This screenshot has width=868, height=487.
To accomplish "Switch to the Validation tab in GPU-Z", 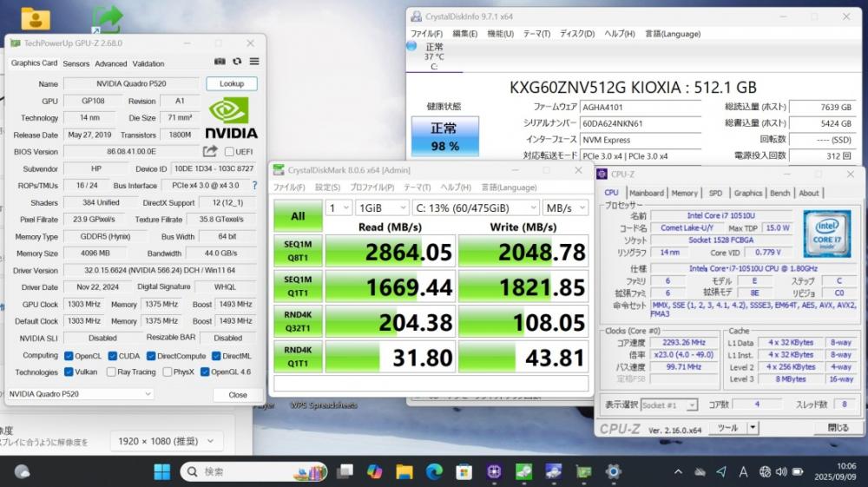I will coord(148,63).
